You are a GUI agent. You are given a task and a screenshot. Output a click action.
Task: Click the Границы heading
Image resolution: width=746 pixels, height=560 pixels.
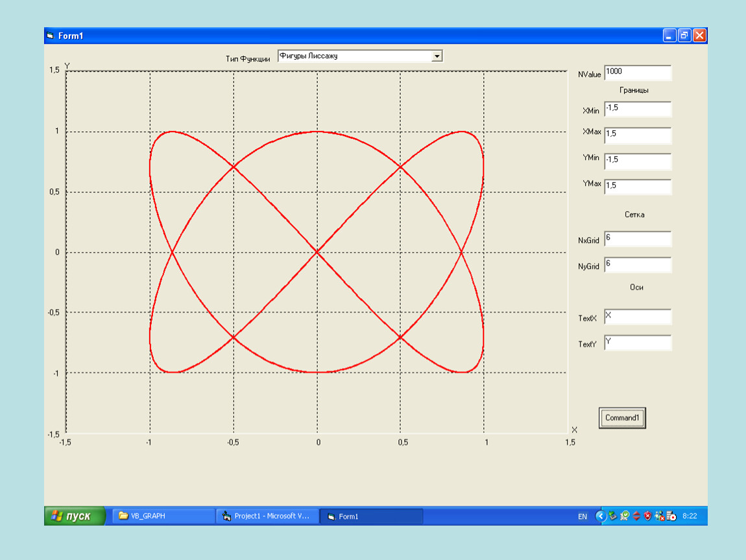(x=634, y=90)
